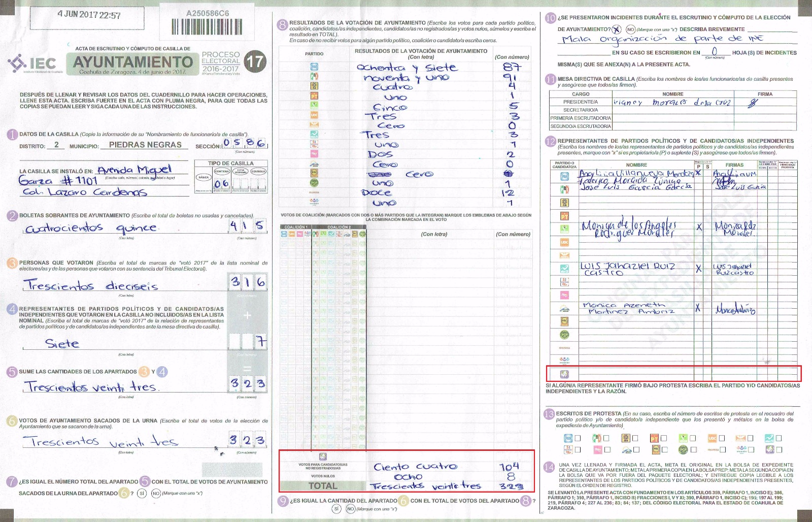Click the gray TOTAL label cell

323,486
